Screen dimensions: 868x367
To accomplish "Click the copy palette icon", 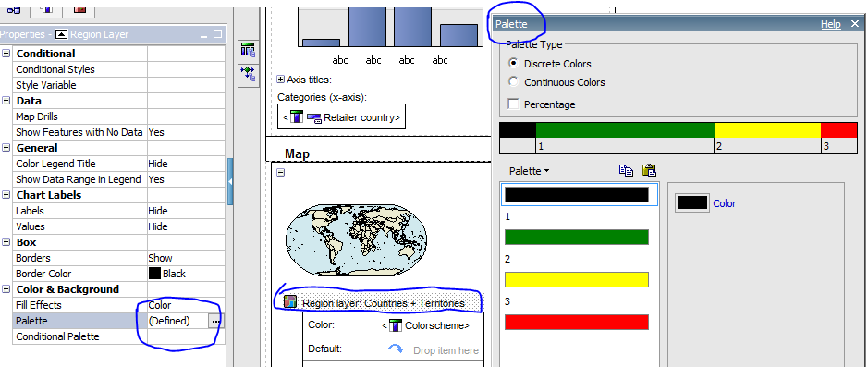I will [626, 170].
